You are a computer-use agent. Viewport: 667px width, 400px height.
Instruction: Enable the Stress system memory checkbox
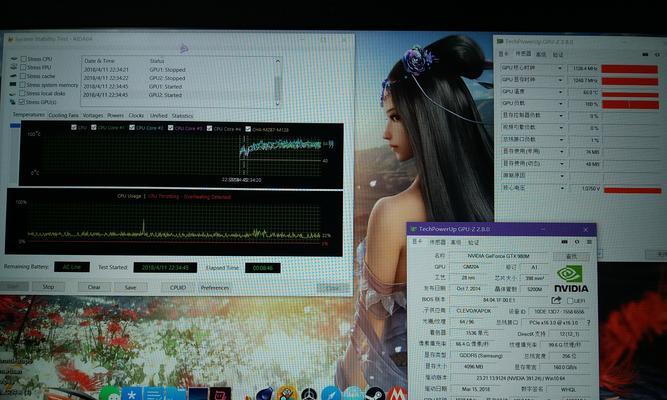[23, 85]
